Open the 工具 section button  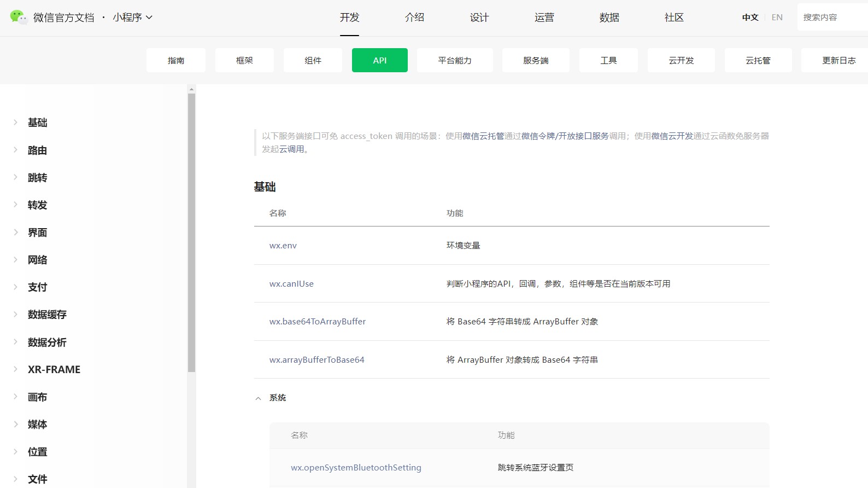tap(608, 60)
